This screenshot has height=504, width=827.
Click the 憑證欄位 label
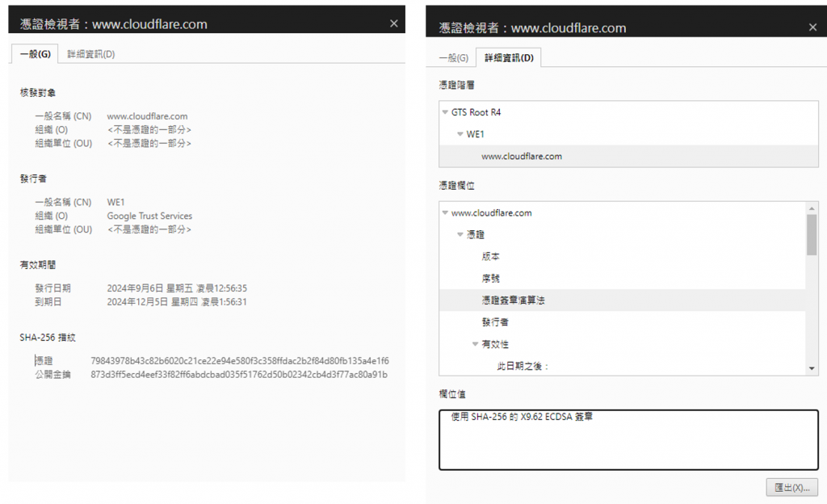457,186
